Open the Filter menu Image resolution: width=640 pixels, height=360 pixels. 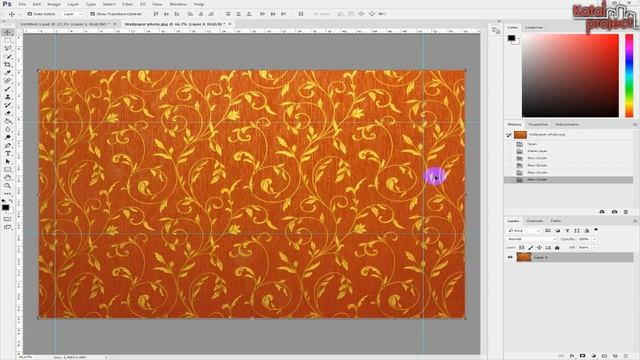[x=128, y=4]
